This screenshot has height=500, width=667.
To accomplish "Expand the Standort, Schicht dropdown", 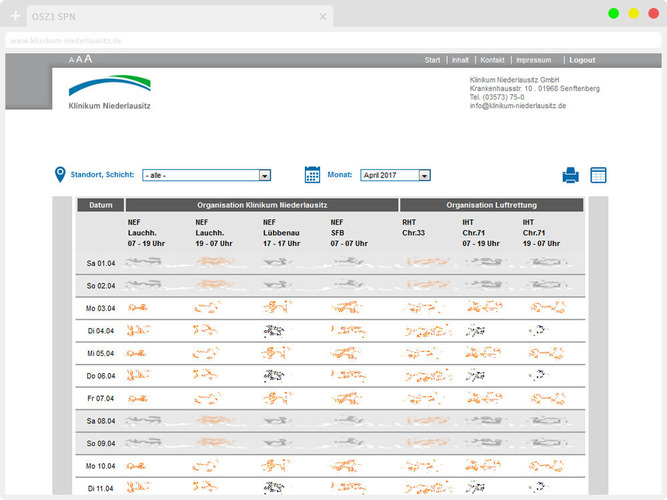I will (x=207, y=175).
